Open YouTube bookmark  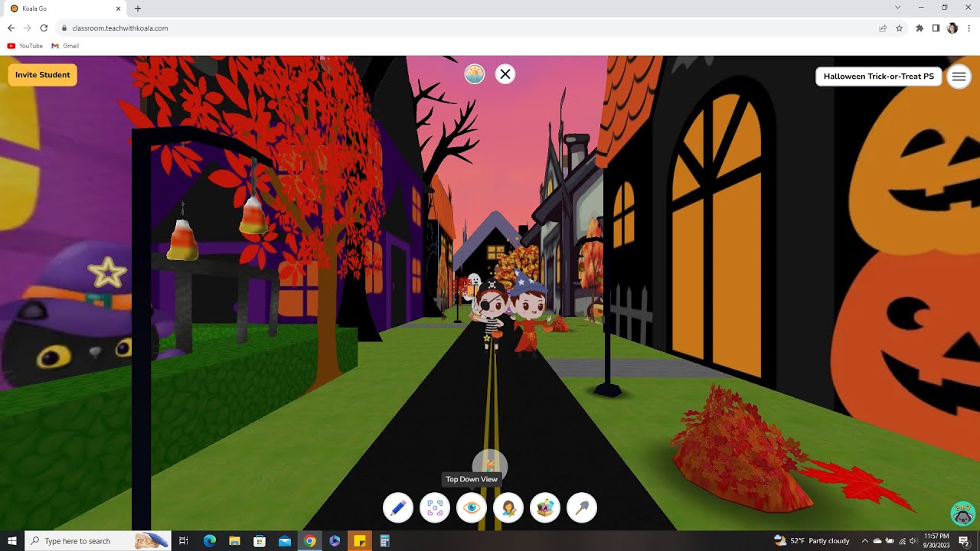(25, 46)
